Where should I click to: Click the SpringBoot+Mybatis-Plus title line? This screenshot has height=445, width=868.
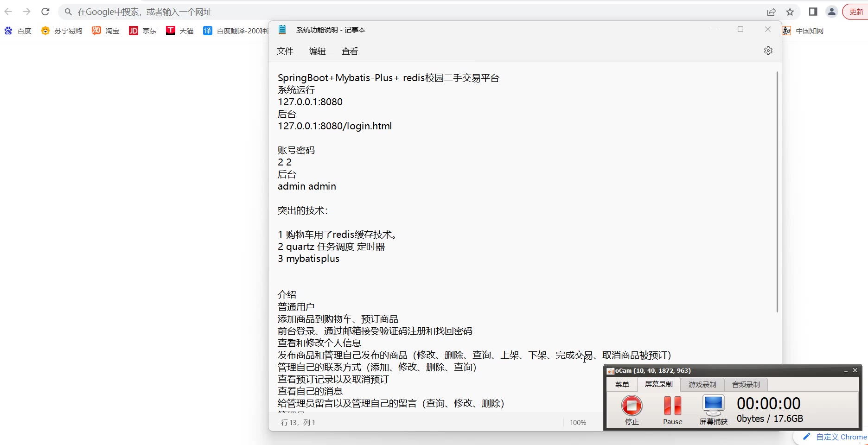click(389, 78)
